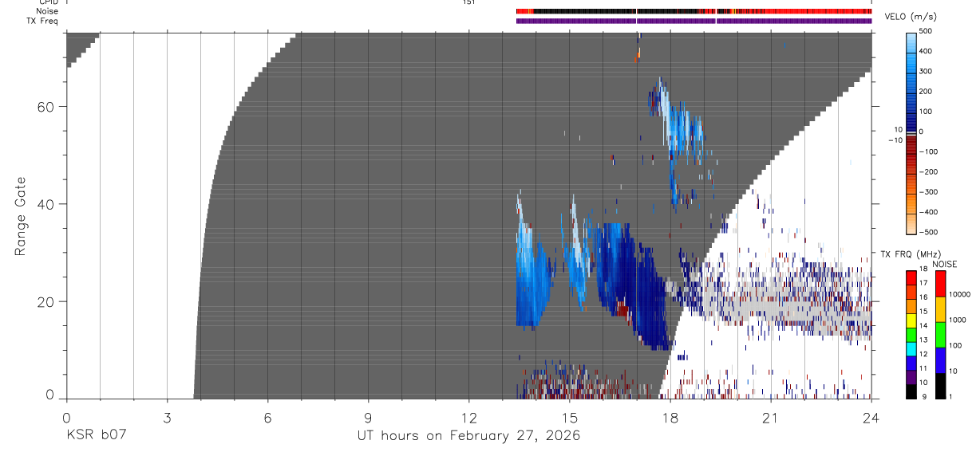The image size is (980, 452).
Task: Click the '1000' label on noise scale
Action: (x=956, y=320)
